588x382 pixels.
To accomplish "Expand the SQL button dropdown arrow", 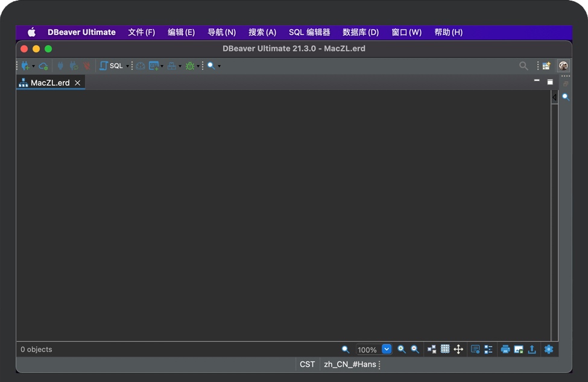I will click(127, 66).
